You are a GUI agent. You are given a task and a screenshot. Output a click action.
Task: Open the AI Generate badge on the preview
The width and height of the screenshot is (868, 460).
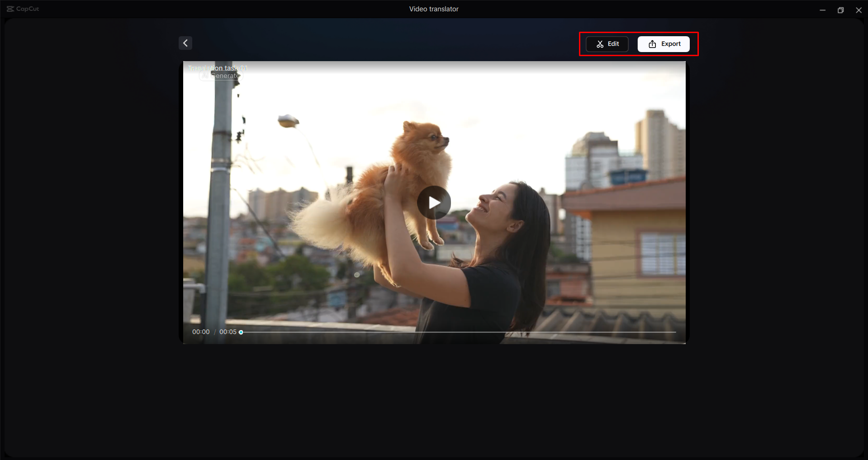point(220,76)
